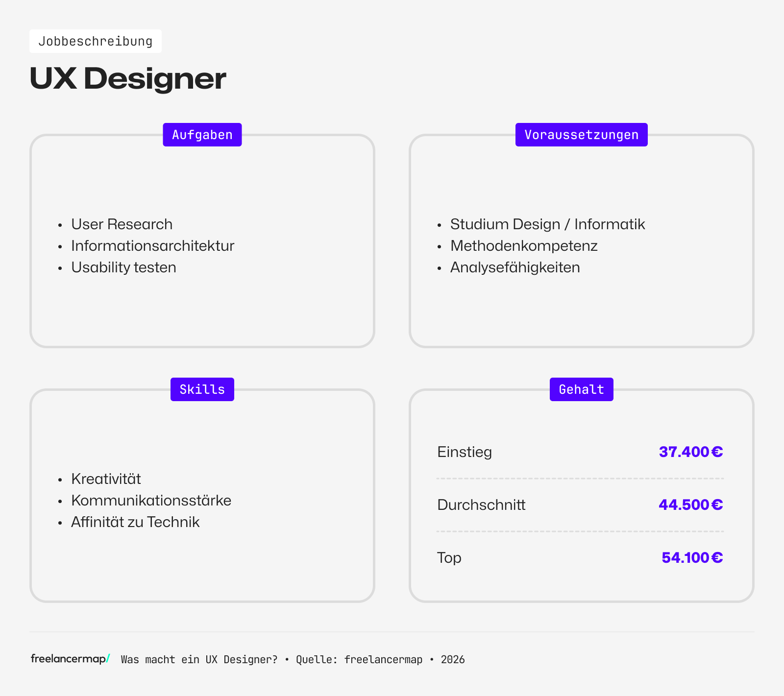Click the User Research bullet item
Viewport: 784px width, 696px height.
click(x=122, y=224)
